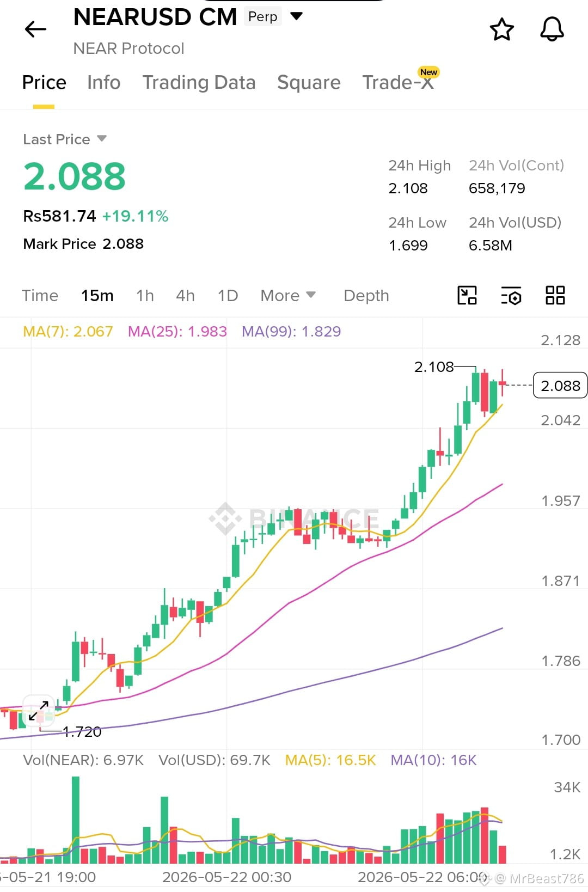This screenshot has height=892, width=588.
Task: Click the 24h High value 2.108
Action: coord(408,188)
